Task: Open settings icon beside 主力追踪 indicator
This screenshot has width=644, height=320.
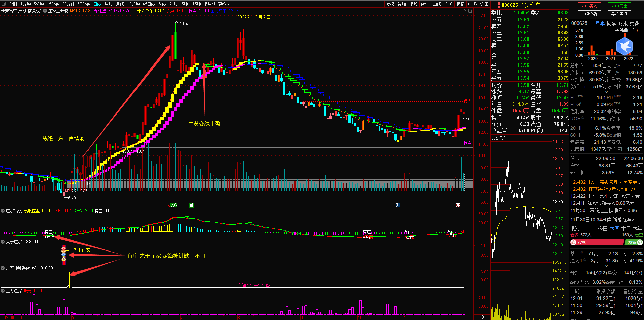Action: (3, 291)
